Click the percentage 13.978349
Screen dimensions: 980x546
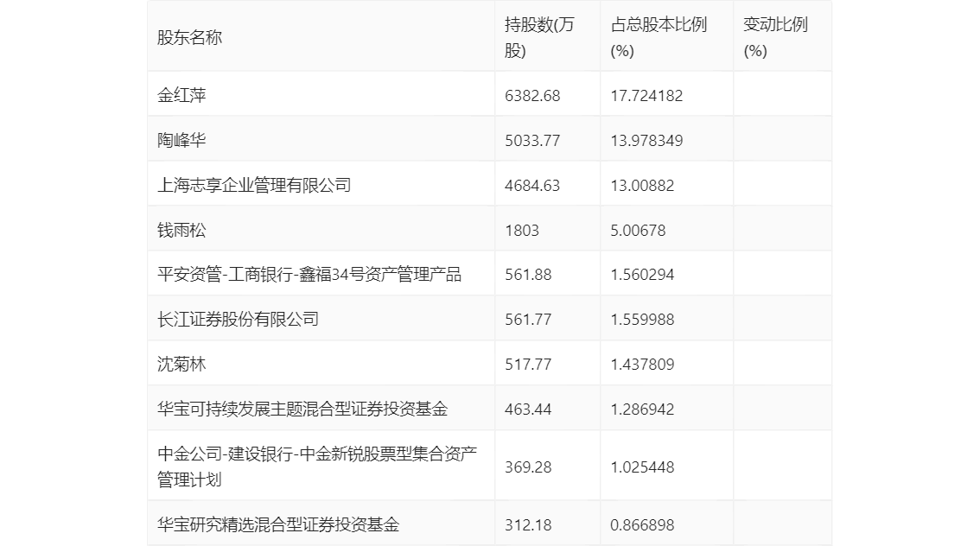647,141
